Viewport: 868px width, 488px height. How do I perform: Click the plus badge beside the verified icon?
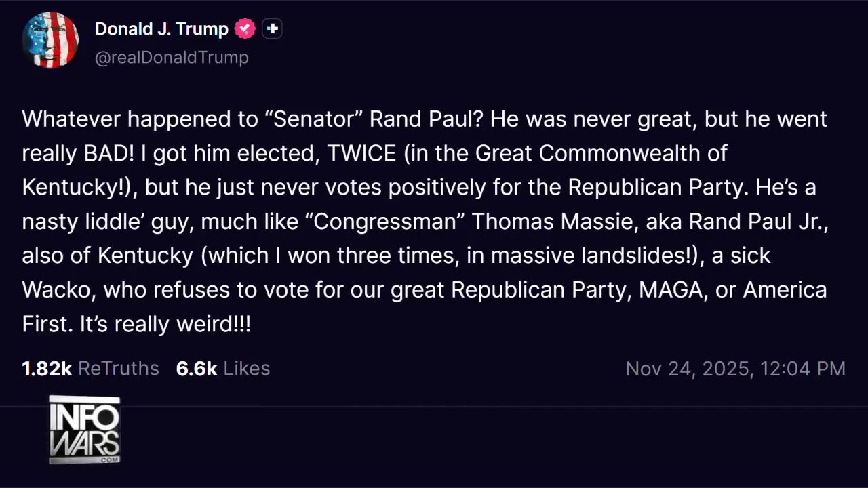pyautogui.click(x=272, y=29)
